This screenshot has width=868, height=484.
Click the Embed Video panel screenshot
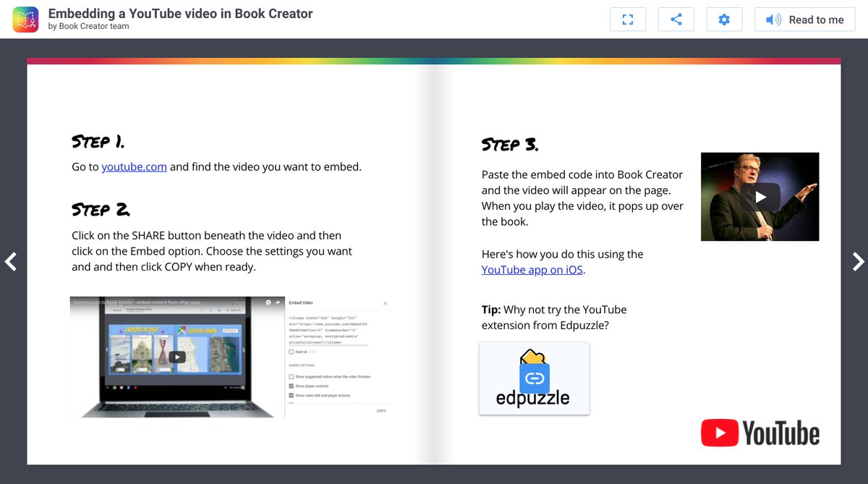tap(338, 357)
